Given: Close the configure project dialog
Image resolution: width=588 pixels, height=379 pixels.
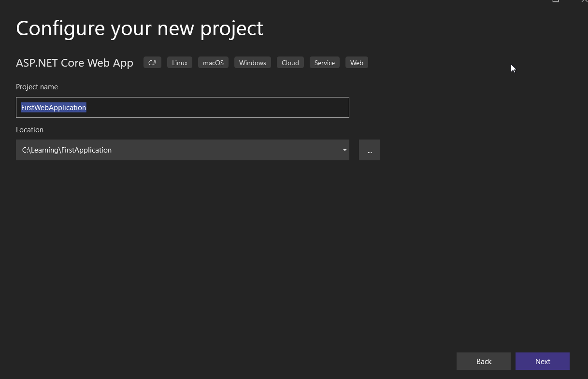Looking at the screenshot, I should [x=584, y=1].
